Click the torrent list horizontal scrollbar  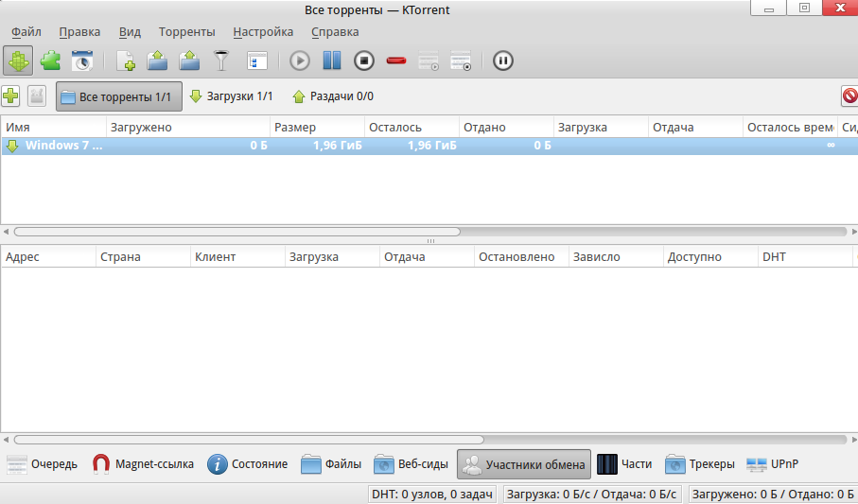[236, 232]
